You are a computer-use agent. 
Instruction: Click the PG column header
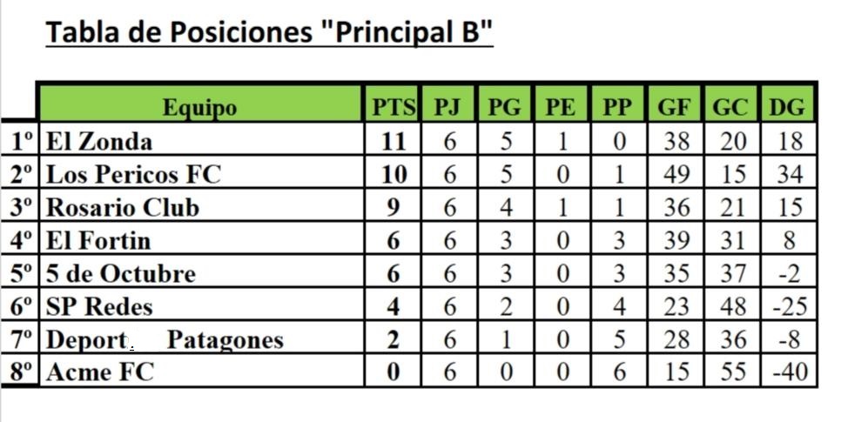tap(505, 108)
